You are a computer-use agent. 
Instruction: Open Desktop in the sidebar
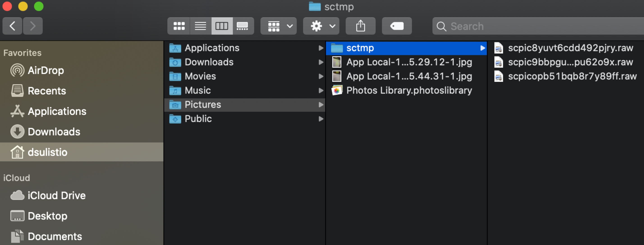pyautogui.click(x=82, y=216)
